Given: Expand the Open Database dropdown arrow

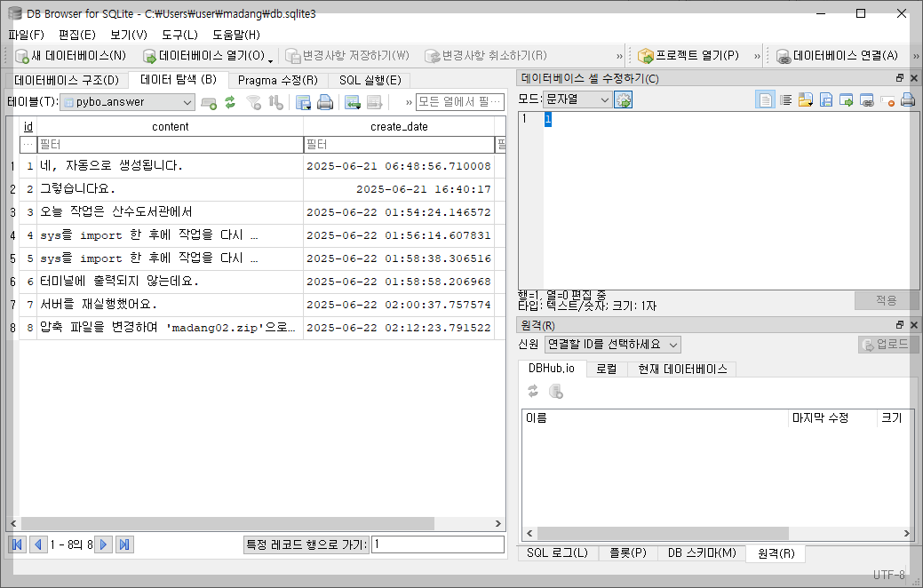Looking at the screenshot, I should coord(270,60).
